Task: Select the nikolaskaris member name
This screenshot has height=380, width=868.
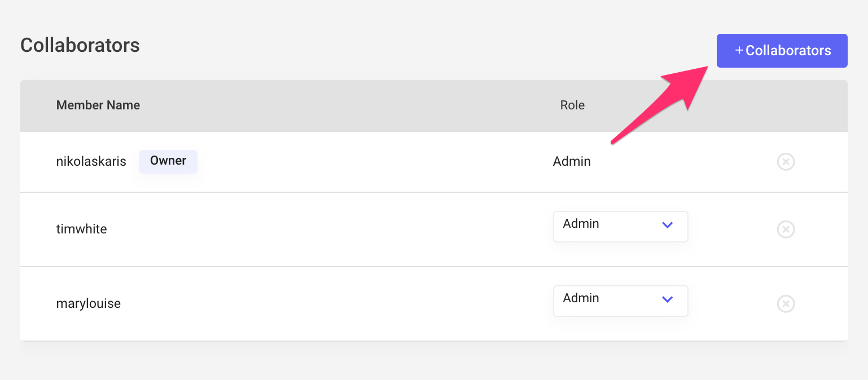Action: (x=91, y=162)
